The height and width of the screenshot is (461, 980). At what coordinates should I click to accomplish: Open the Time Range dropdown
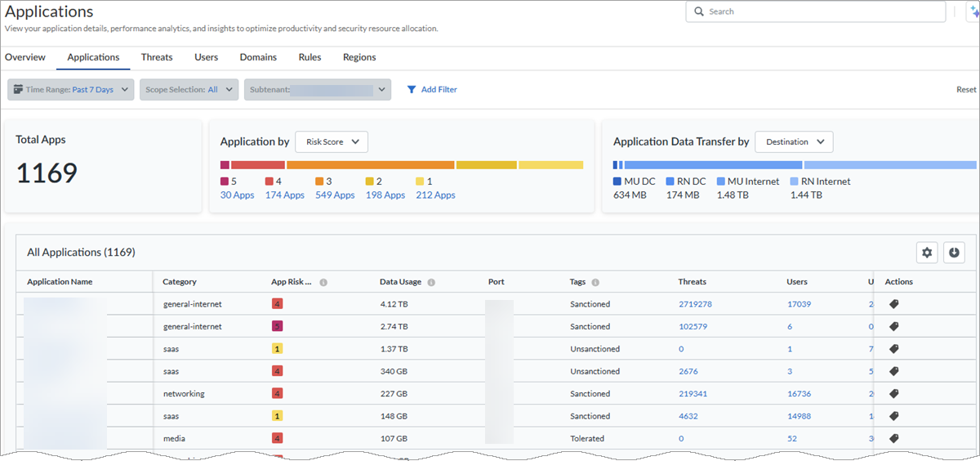tap(71, 90)
